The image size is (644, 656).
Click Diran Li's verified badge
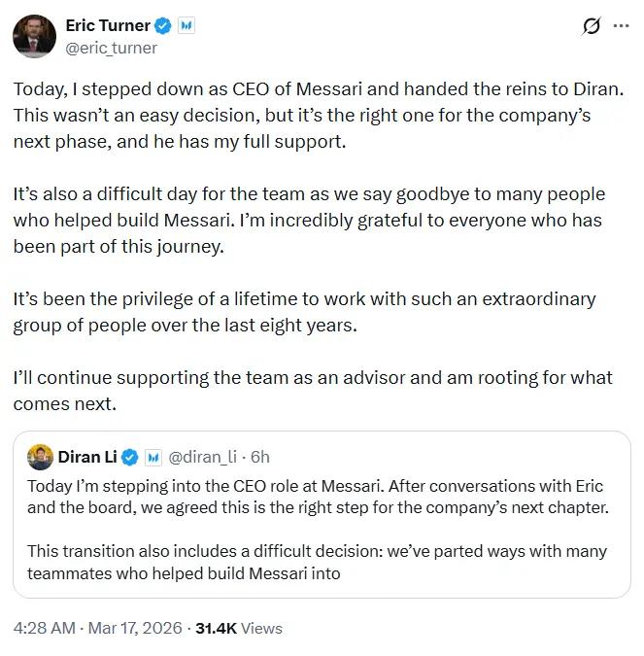coord(129,457)
